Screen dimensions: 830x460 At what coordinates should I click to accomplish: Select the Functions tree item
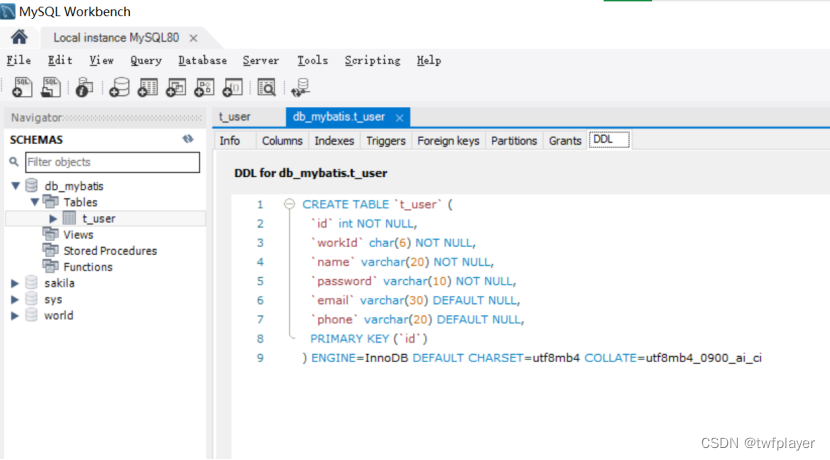click(x=88, y=267)
